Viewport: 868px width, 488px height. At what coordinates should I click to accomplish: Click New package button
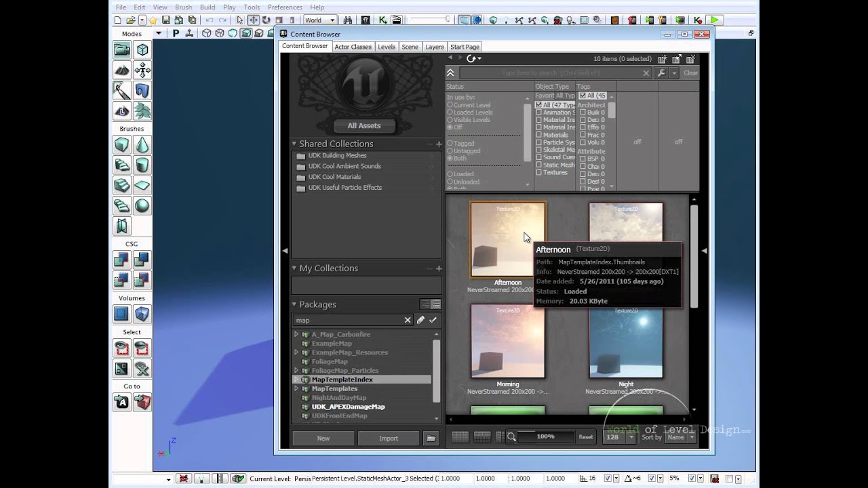[323, 439]
